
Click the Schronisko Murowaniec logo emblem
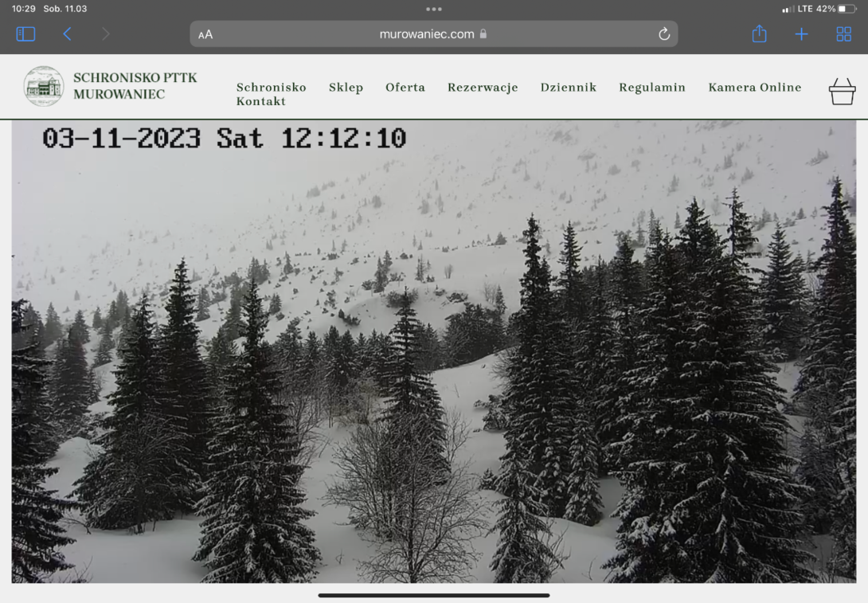44,86
